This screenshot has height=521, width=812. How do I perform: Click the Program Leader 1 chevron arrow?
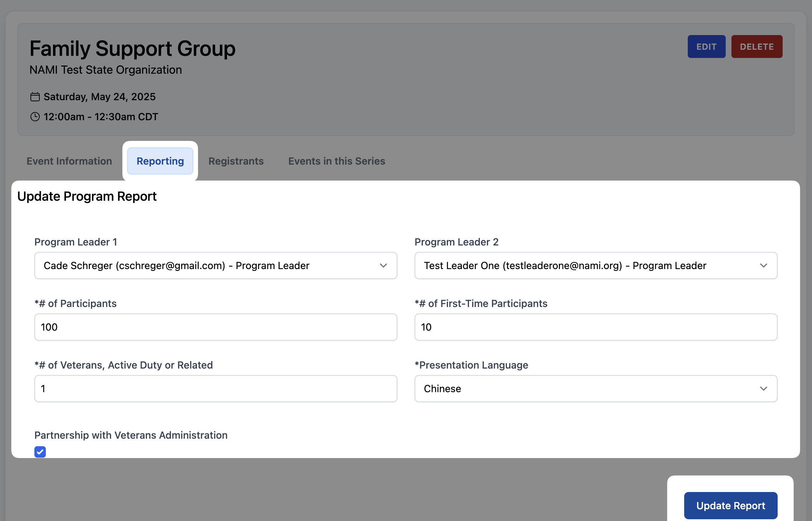click(383, 266)
